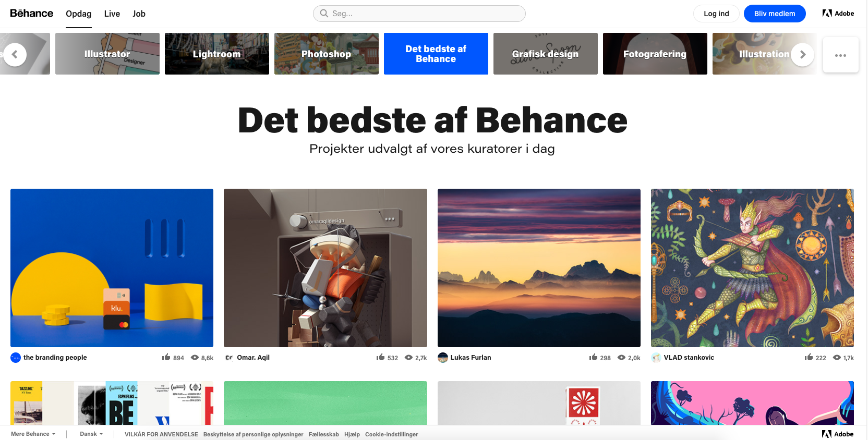Click the thumbs-up icon on the branding people project

166,357
